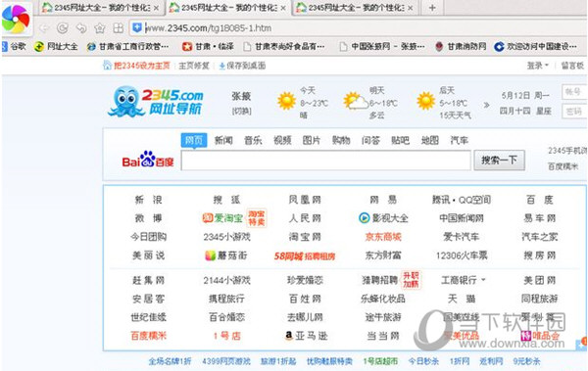Click the weather next double-arrow

click(x=486, y=105)
